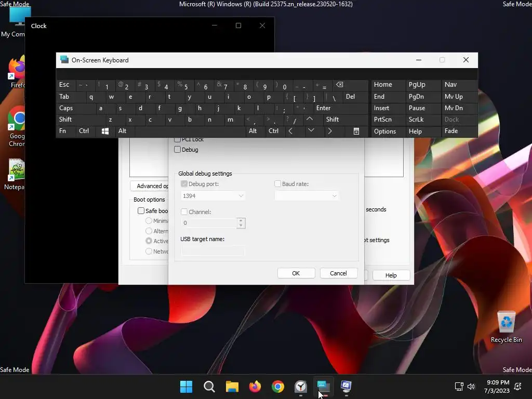Click the Help button in System Configuration
Image resolution: width=532 pixels, height=399 pixels.
[391, 275]
